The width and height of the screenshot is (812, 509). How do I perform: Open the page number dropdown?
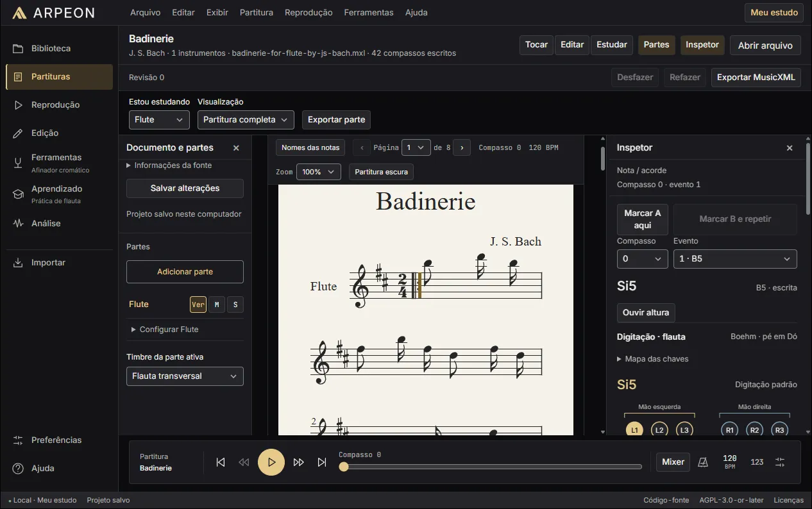point(416,147)
